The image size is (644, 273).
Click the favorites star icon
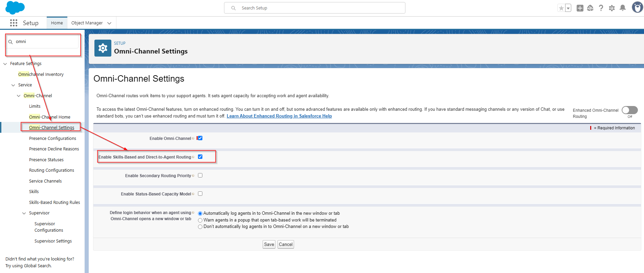point(561,8)
